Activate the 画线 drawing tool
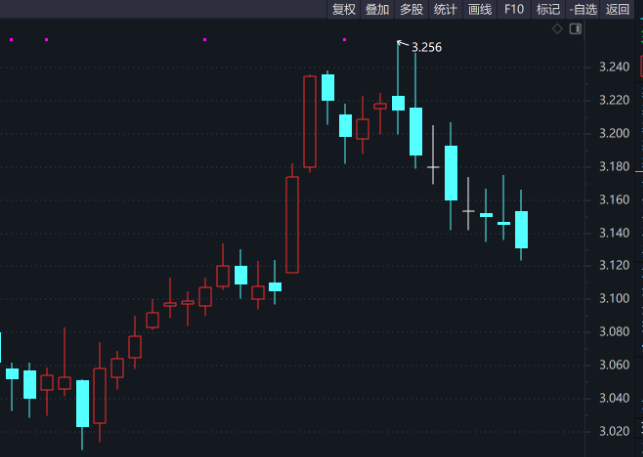 [480, 9]
